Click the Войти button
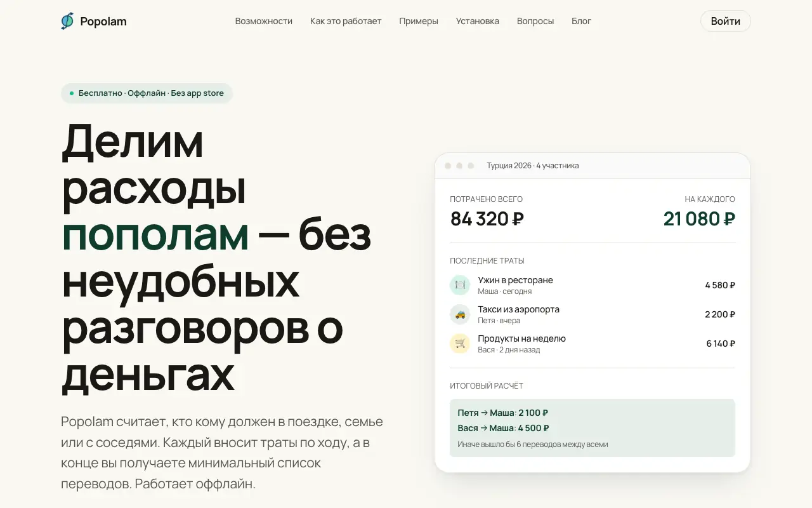 coord(726,21)
